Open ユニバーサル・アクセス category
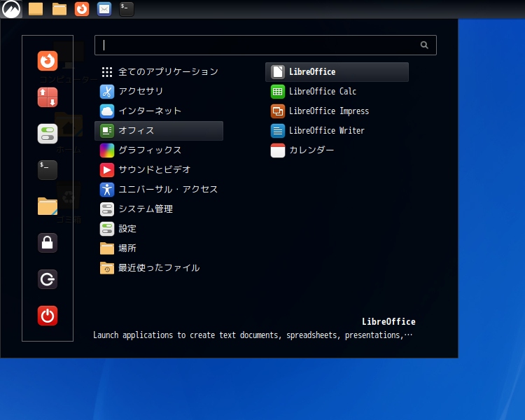 (x=159, y=190)
